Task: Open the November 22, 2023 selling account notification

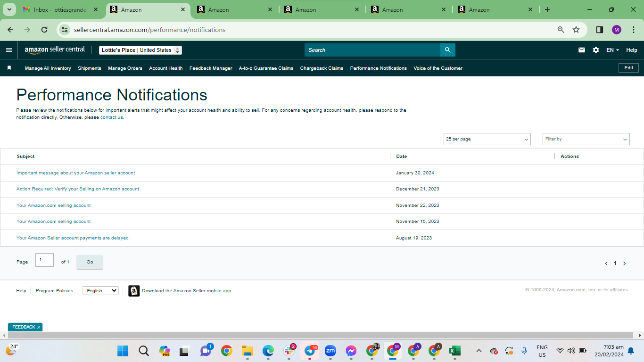Action: point(54,206)
